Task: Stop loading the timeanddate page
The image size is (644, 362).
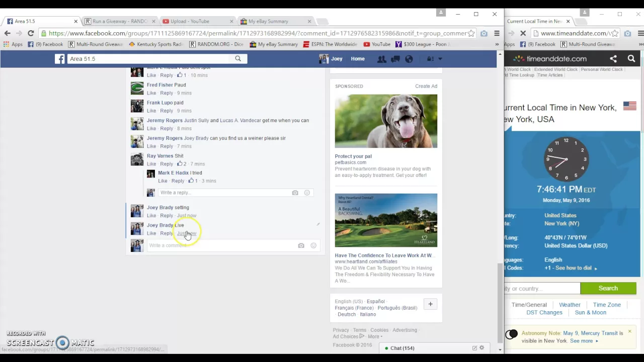Action: pyautogui.click(x=523, y=33)
